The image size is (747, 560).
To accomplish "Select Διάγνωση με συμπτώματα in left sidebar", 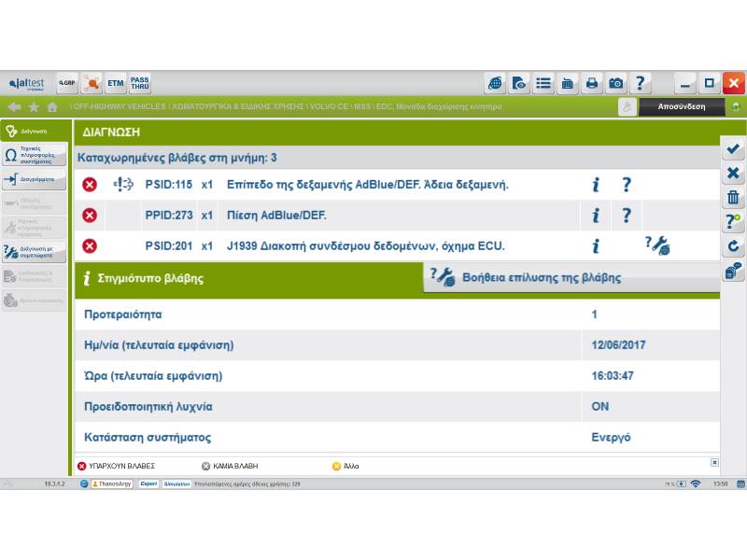I will [35, 252].
